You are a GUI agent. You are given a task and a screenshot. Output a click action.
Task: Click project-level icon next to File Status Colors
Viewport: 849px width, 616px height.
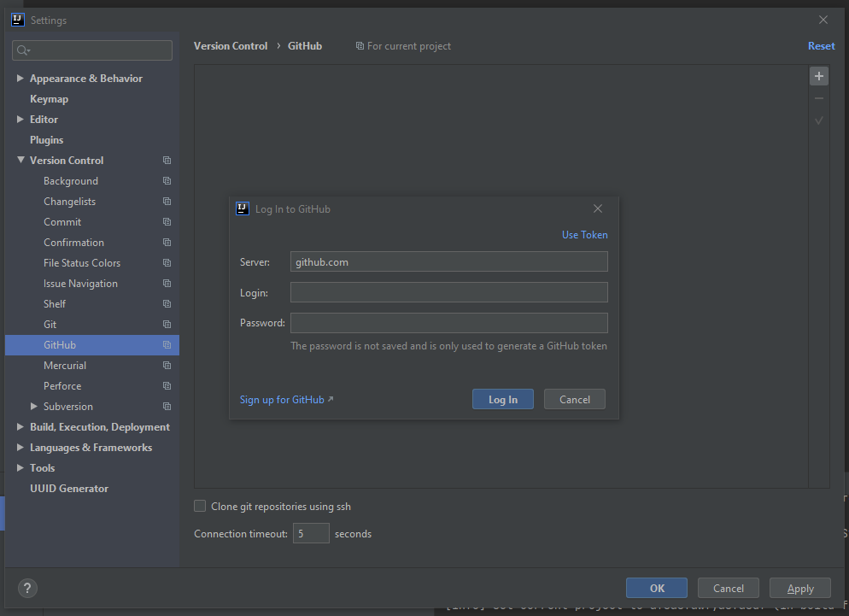167,263
